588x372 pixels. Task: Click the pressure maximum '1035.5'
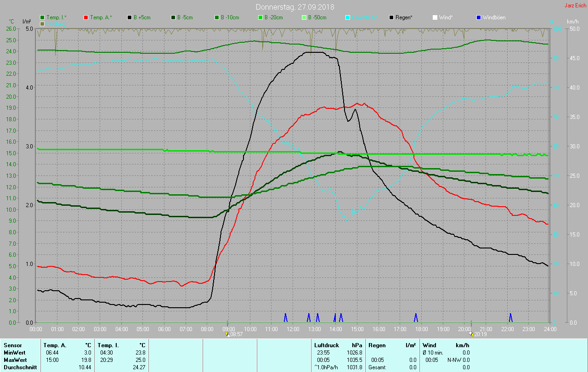354,360
